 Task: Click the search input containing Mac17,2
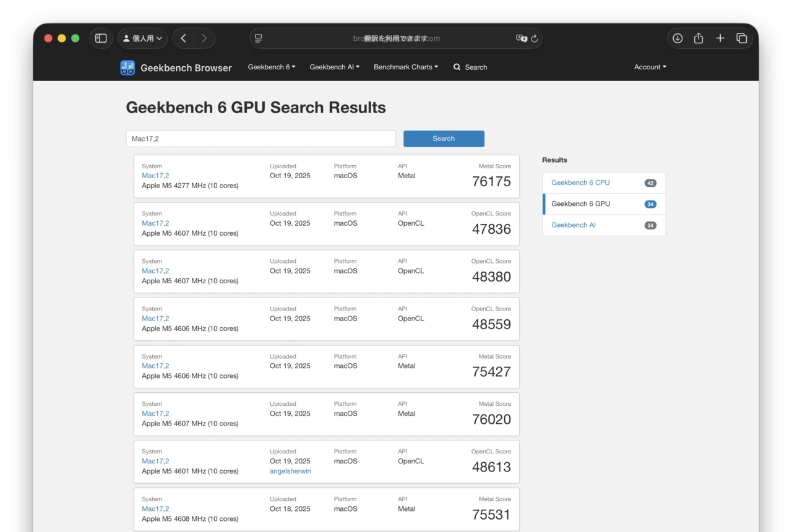[260, 138]
